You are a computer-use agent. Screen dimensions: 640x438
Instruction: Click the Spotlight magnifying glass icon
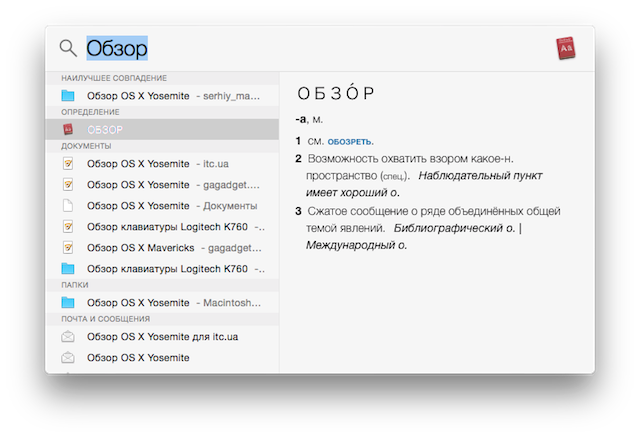68,48
